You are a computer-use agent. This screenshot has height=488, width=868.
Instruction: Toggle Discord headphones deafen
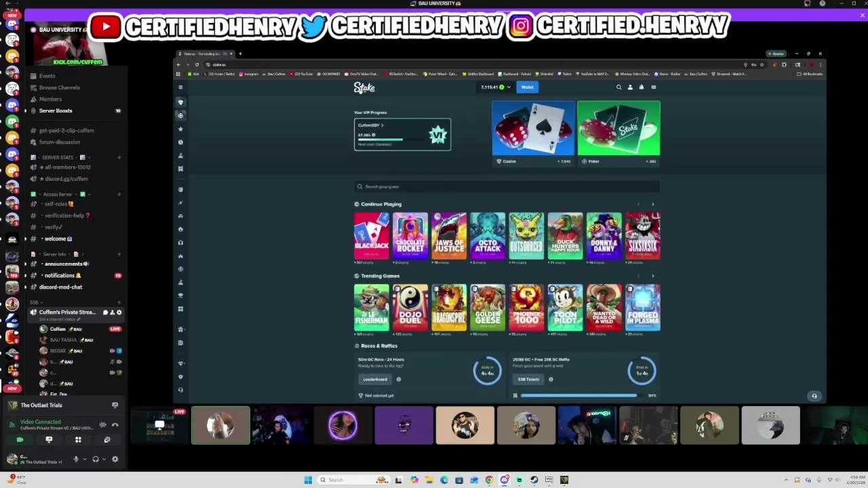(x=96, y=459)
